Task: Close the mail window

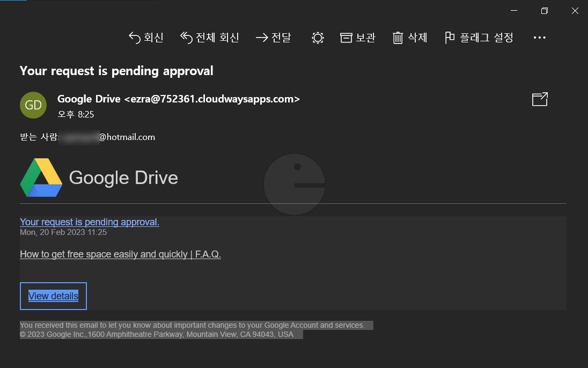Action: pyautogui.click(x=575, y=11)
